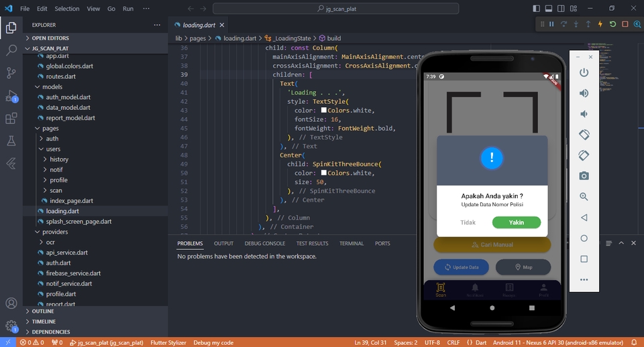Open the Flutter sidebar icon
Viewport: 644px width, 347px height.
pyautogui.click(x=11, y=163)
